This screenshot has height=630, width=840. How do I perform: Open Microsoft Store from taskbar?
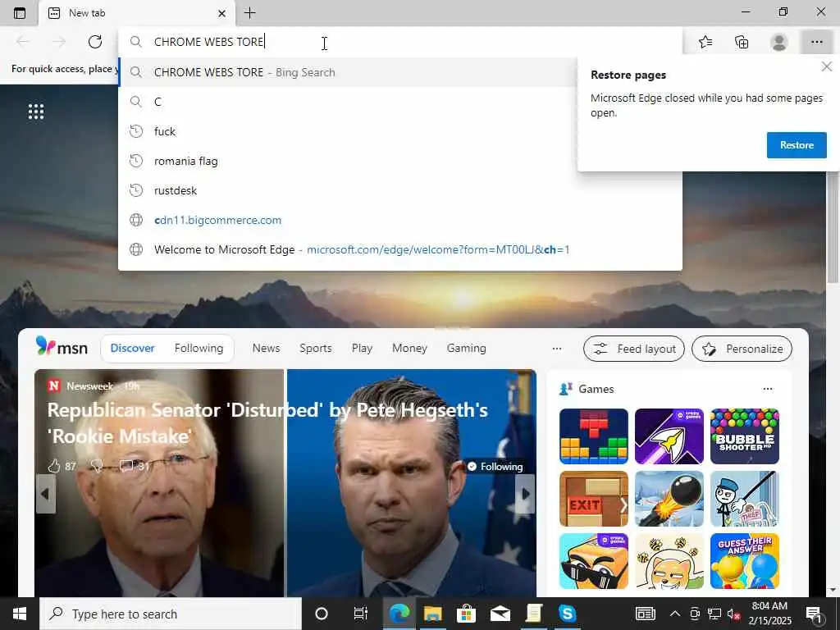point(466,614)
